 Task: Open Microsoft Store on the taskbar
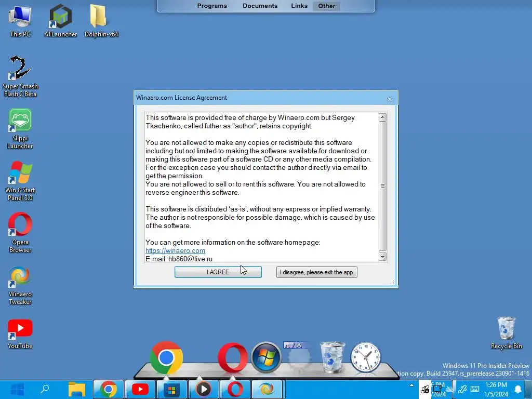(171, 390)
